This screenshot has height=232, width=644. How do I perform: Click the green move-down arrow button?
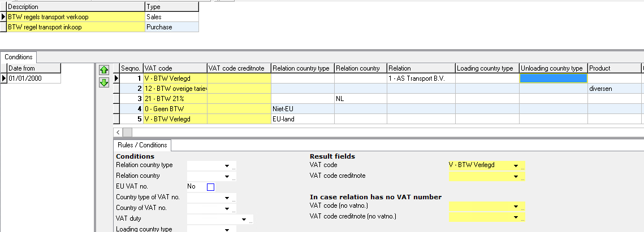coord(104,82)
